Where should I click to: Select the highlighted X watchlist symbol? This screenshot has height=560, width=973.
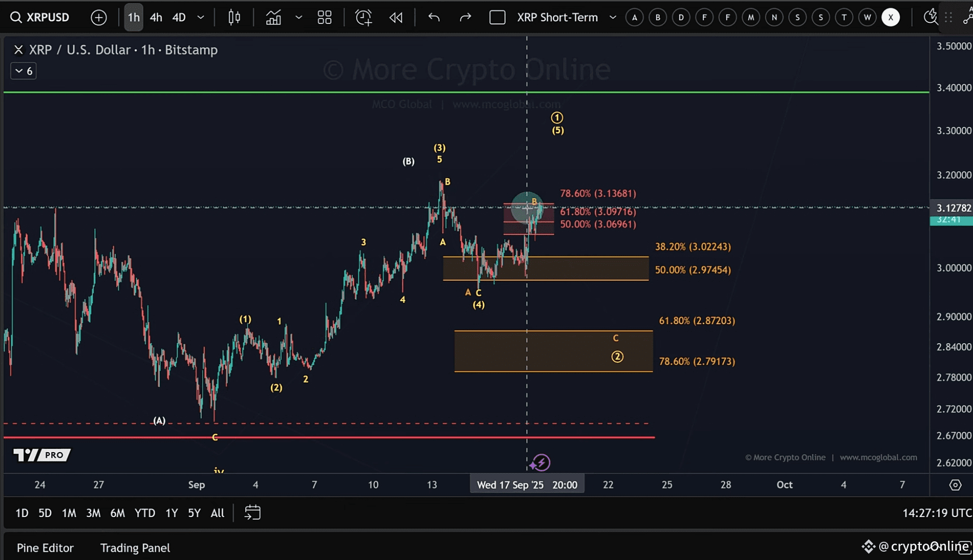click(891, 17)
